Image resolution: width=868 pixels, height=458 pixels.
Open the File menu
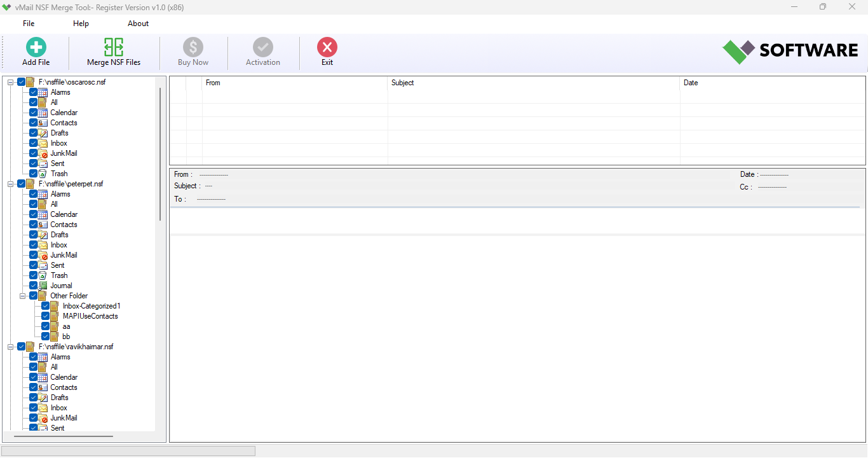click(x=29, y=24)
